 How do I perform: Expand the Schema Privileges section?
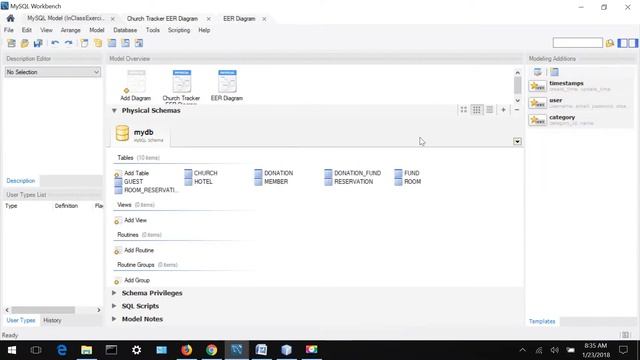pyautogui.click(x=114, y=293)
